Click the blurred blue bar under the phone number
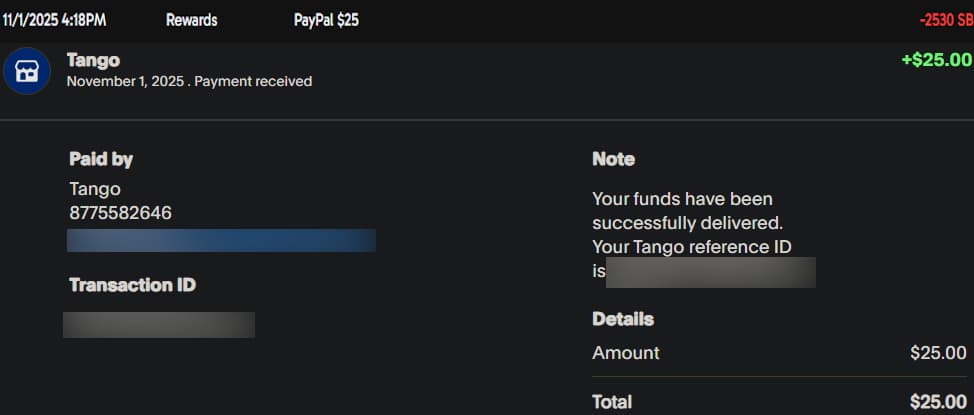Screen dimensions: 974x415 (221, 240)
